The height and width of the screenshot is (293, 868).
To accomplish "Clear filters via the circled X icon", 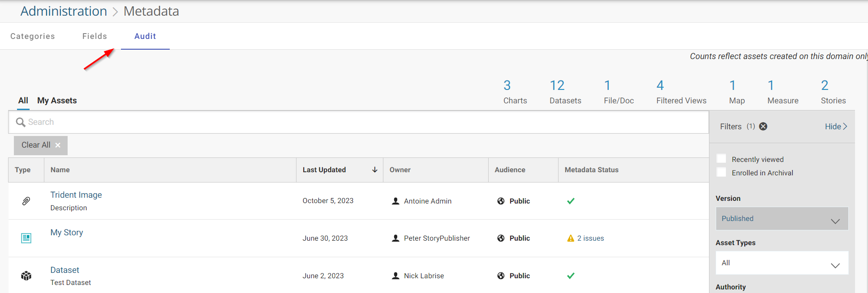I will point(763,127).
